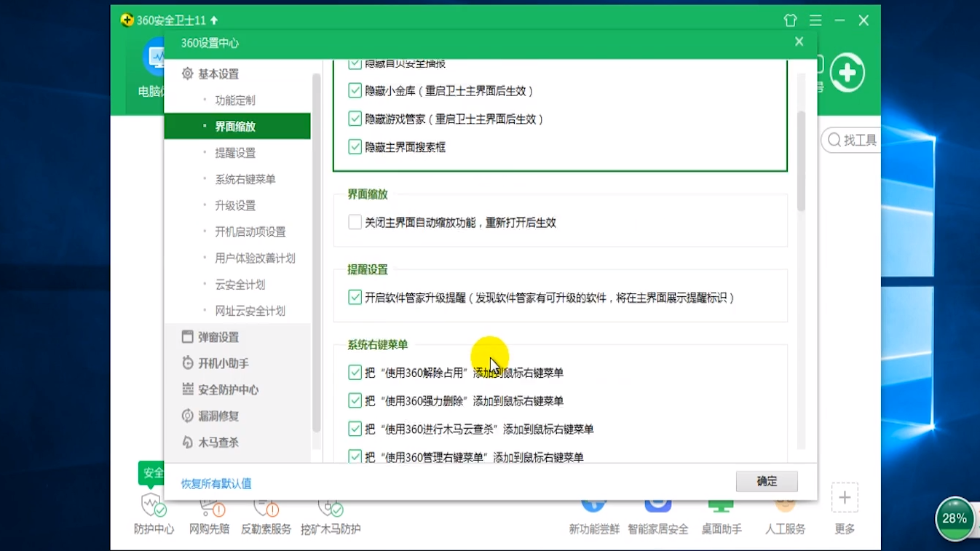Screen dimensions: 980x551
Task: Click 恢复所有默认值 link
Action: [216, 483]
